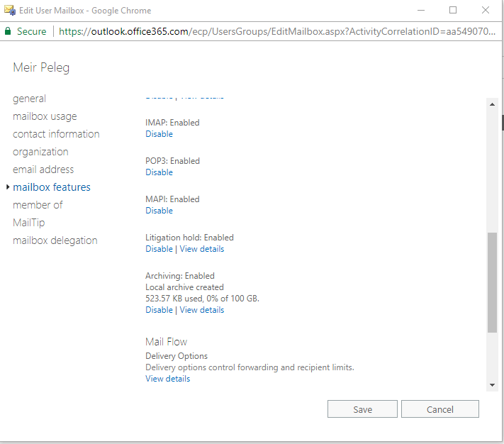The height and width of the screenshot is (444, 504).
Task: Open contact information section
Action: point(56,134)
